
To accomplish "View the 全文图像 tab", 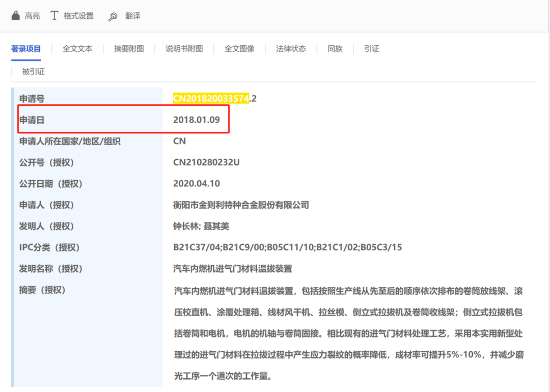I will pyautogui.click(x=239, y=49).
